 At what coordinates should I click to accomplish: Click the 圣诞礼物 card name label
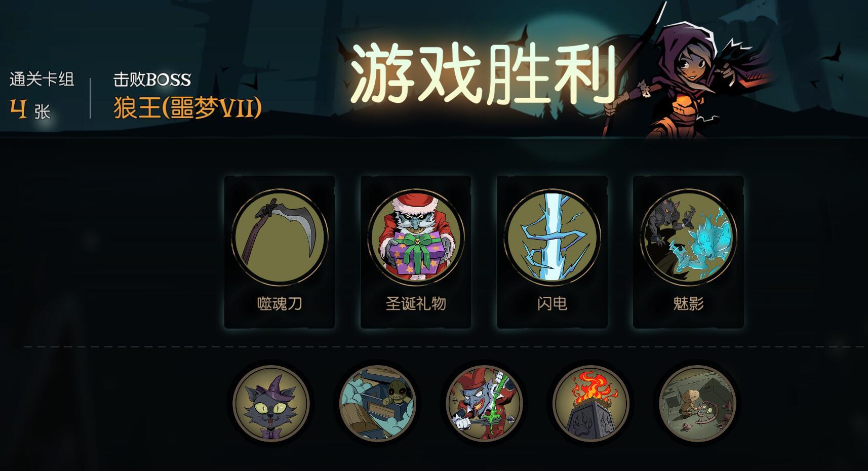[416, 303]
